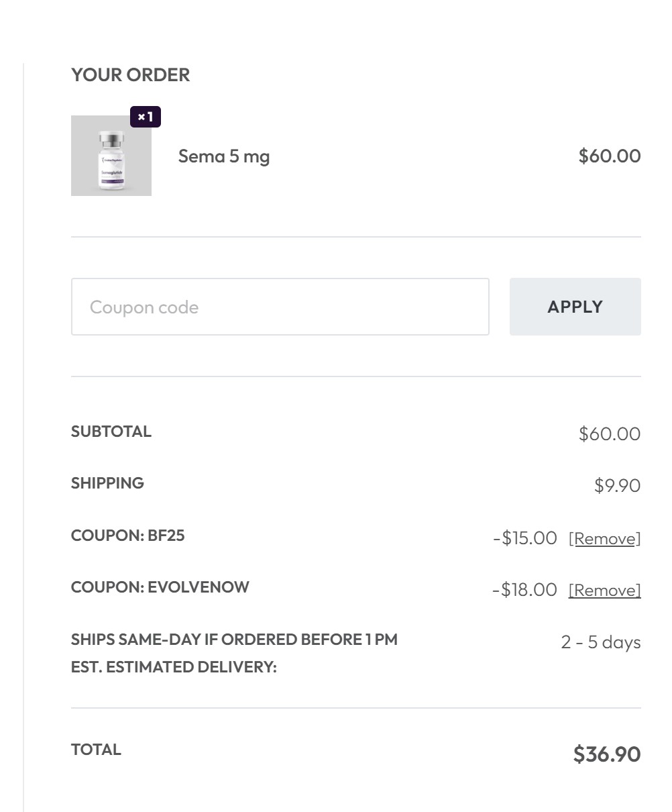The width and height of the screenshot is (672, 812).
Task: Click the $9.90 shipping cost
Action: tap(617, 486)
